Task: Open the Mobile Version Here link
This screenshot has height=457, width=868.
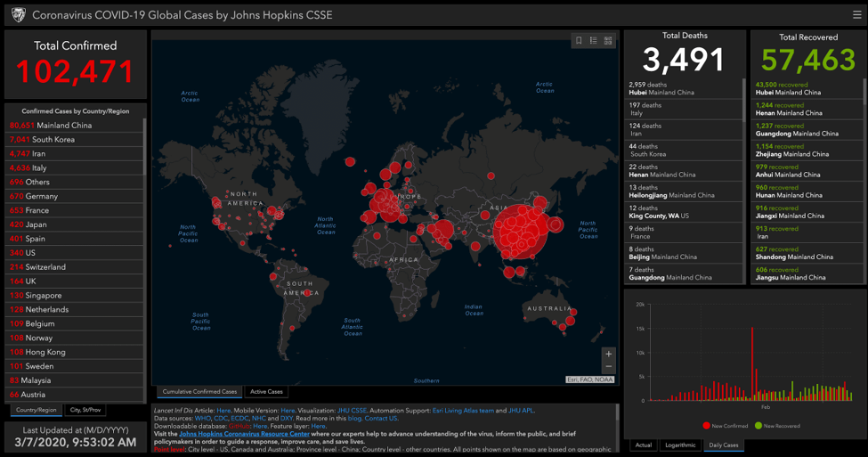Action: coord(288,411)
